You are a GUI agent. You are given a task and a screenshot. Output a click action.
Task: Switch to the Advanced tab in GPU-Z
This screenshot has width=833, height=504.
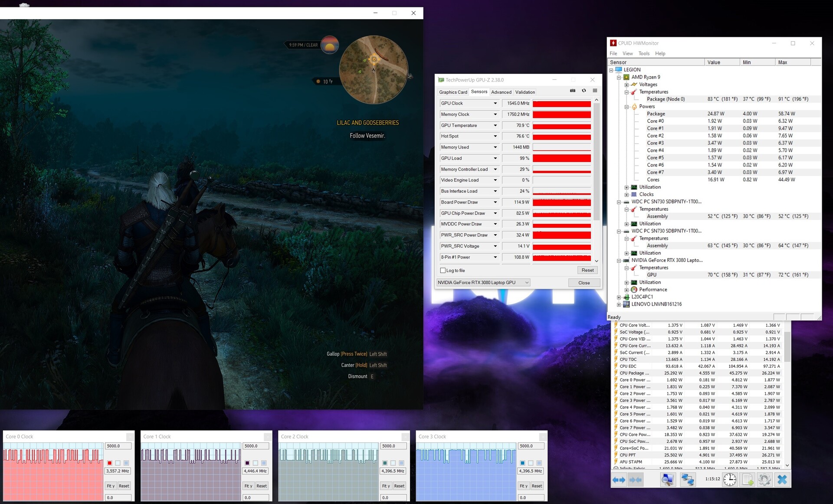[x=501, y=92]
